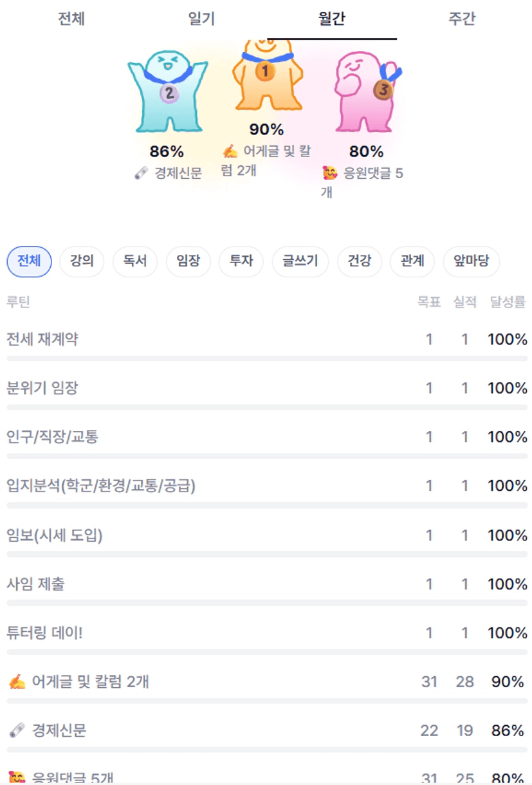Select the 글쓰기 category chip

300,262
